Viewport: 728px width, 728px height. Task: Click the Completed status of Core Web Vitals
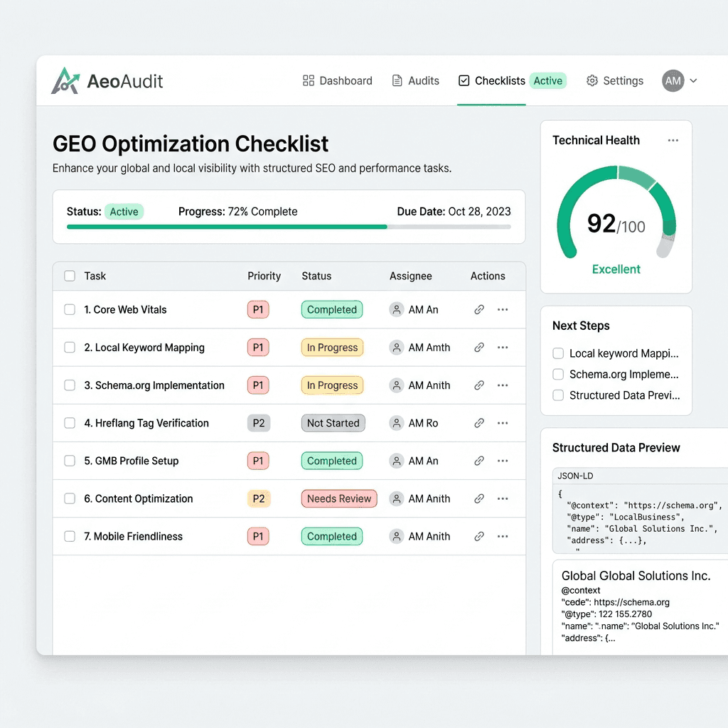click(x=332, y=310)
